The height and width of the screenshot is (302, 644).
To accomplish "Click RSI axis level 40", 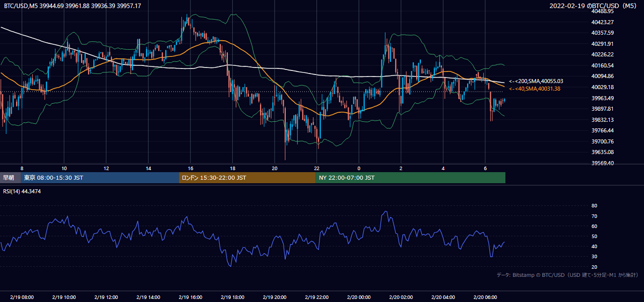I will (595, 246).
